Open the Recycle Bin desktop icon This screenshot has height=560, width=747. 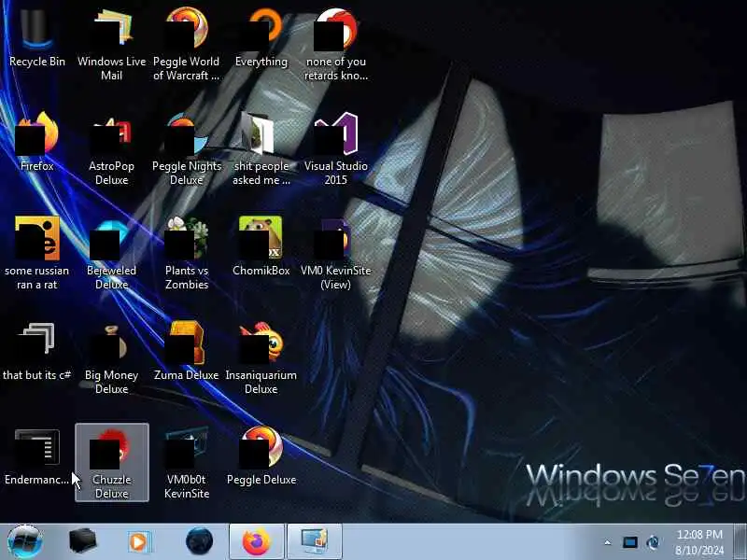click(x=36, y=38)
